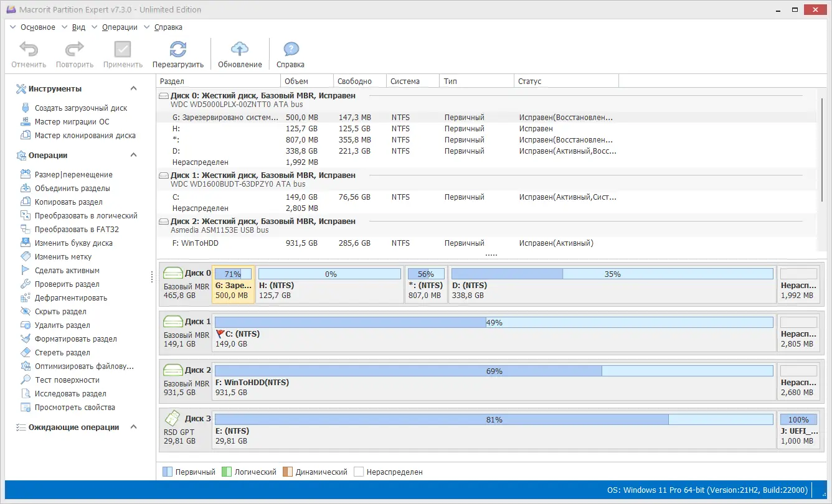Image resolution: width=832 pixels, height=504 pixels.
Task: Select the D: (NTFS) partition block
Action: (x=612, y=284)
